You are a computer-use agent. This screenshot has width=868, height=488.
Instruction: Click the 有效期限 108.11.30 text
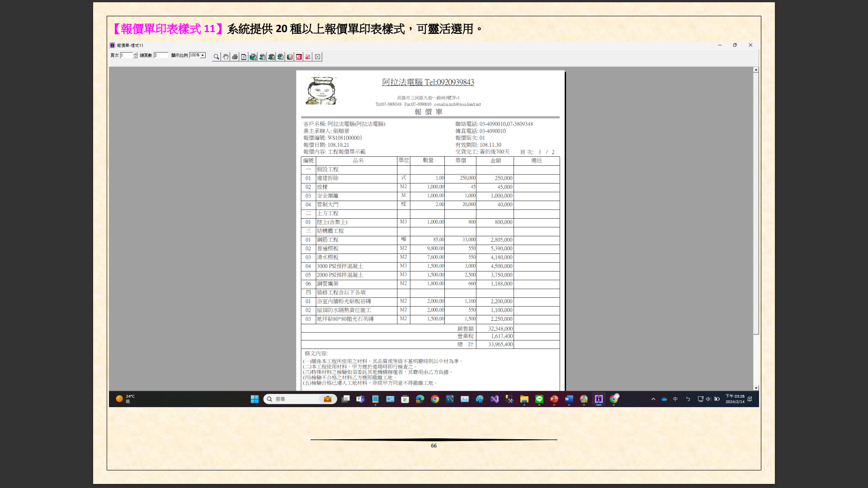[478, 145]
